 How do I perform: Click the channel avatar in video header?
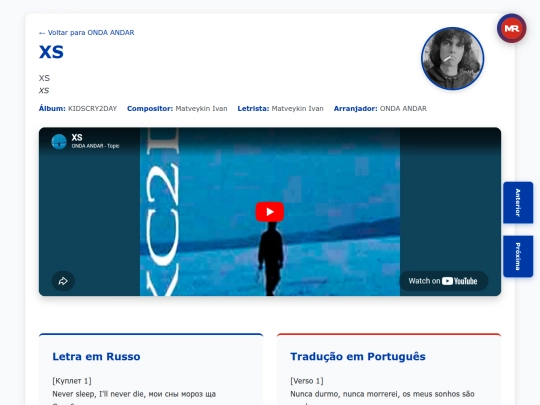(x=59, y=142)
